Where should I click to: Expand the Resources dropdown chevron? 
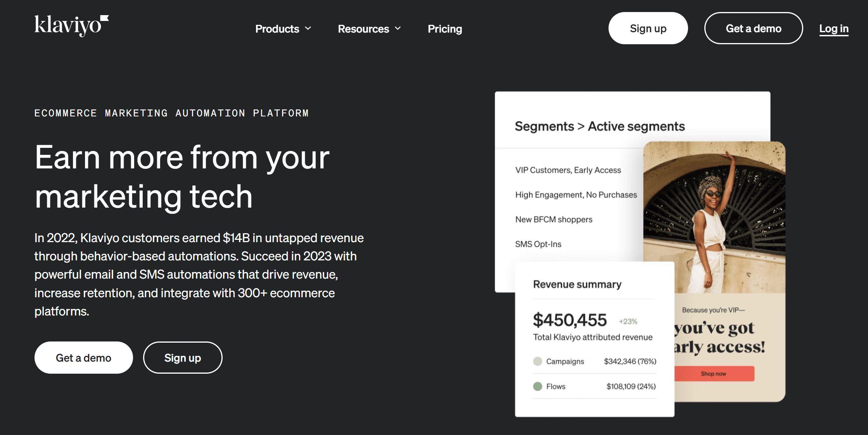398,28
